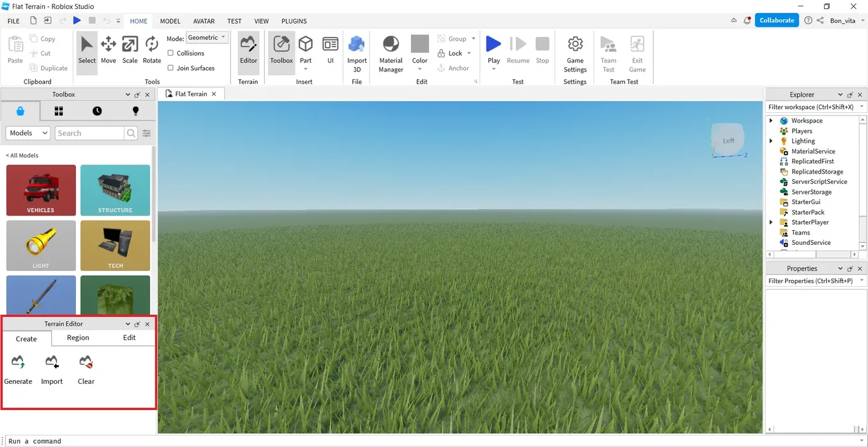Enable the Collisions checkbox
The height and width of the screenshot is (447, 868).
tap(170, 53)
